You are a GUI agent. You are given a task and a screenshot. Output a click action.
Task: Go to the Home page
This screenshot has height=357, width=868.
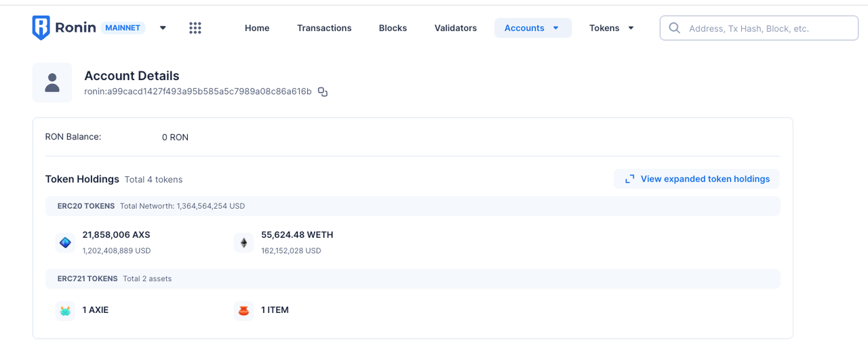click(257, 28)
